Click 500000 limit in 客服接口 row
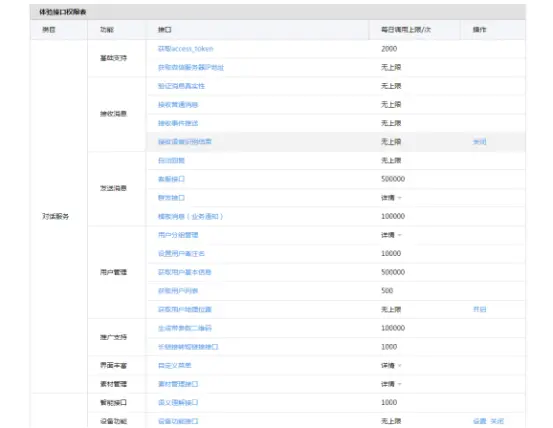This screenshot has height=428, width=553. pos(393,179)
